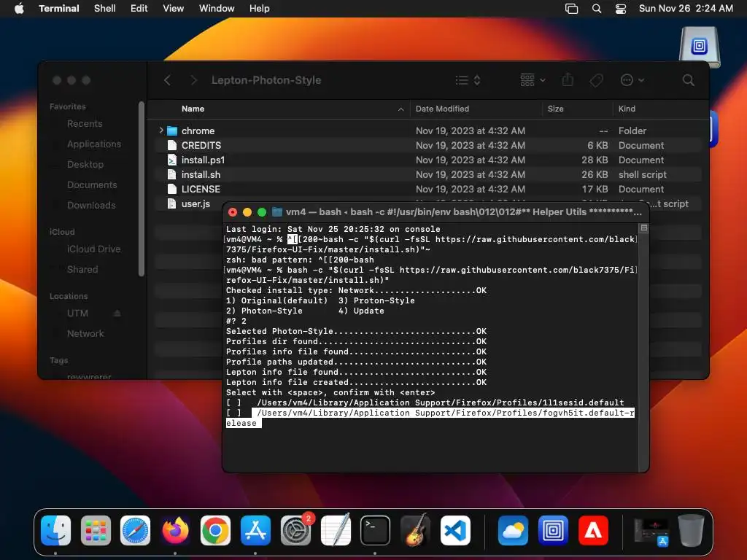The height and width of the screenshot is (560, 747).
Task: Select iCloud Drive in Finder sidebar
Action: 93,249
